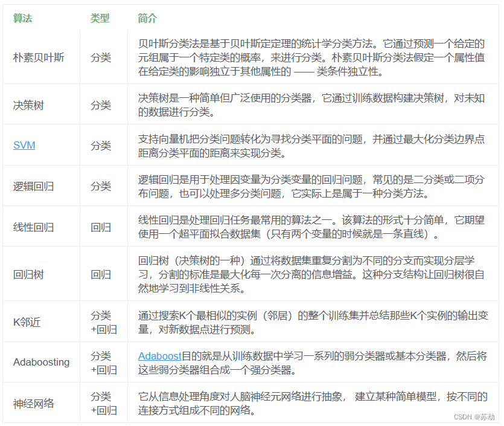This screenshot has width=504, height=426.
Task: Click 分类 type in the 逻辑回归 row
Action: (x=101, y=186)
